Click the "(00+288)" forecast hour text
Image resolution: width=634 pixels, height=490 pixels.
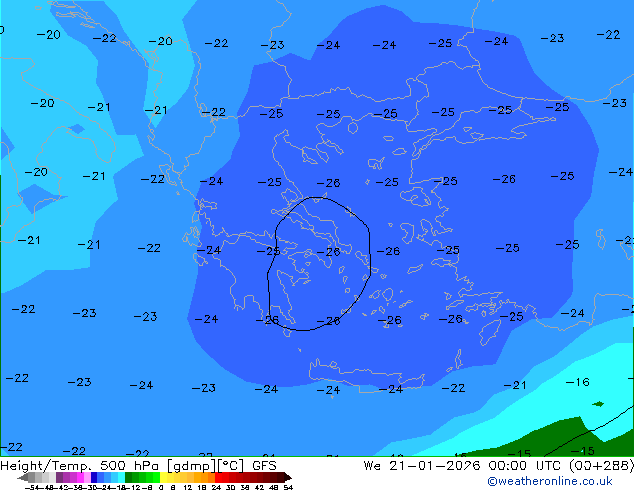click(x=601, y=466)
